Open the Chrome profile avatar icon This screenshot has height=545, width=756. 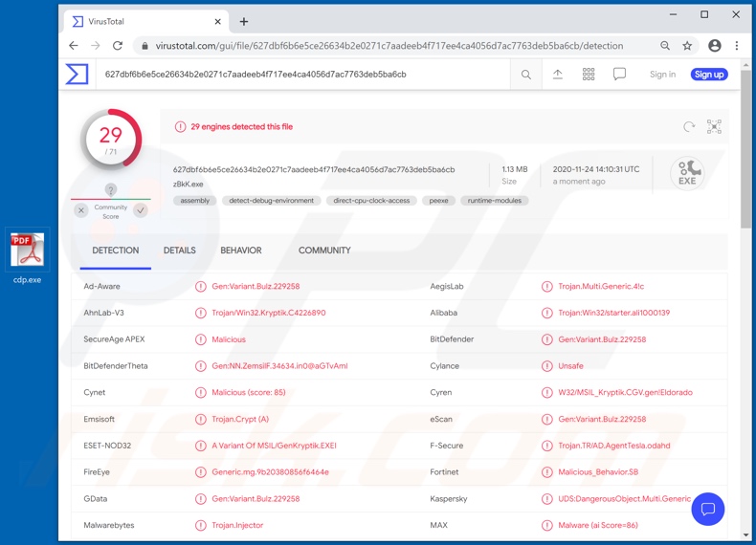tap(715, 46)
